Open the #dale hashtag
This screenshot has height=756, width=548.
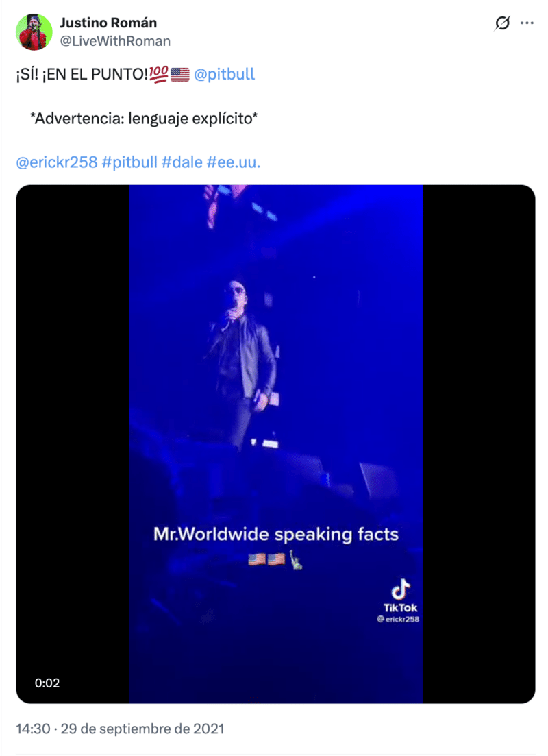pos(182,162)
